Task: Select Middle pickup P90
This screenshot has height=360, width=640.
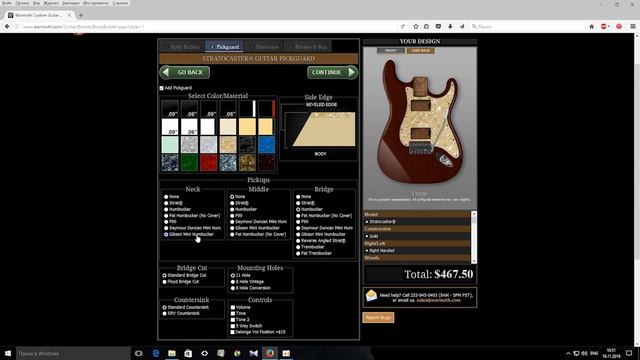Action: point(232,216)
